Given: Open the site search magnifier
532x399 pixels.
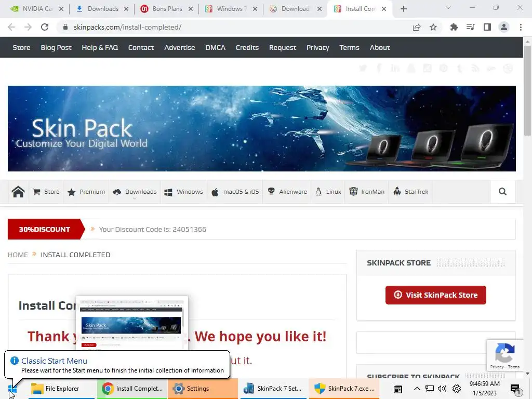Looking at the screenshot, I should pyautogui.click(x=502, y=192).
